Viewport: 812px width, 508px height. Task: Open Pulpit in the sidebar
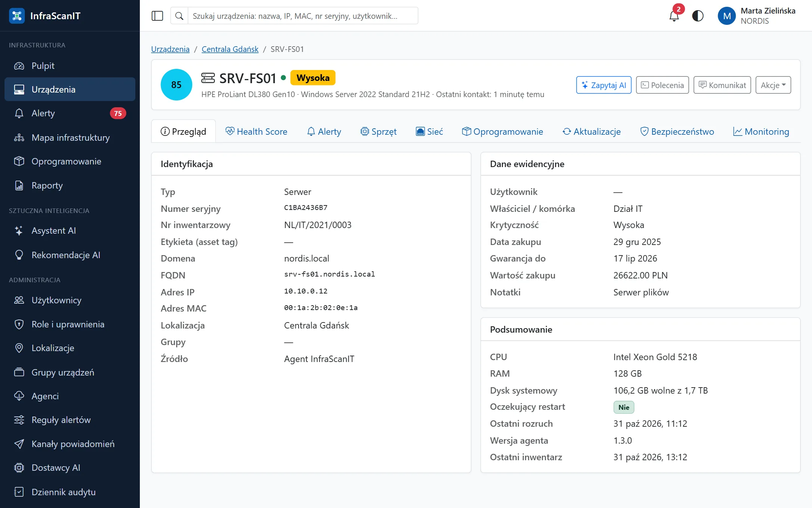pyautogui.click(x=70, y=66)
